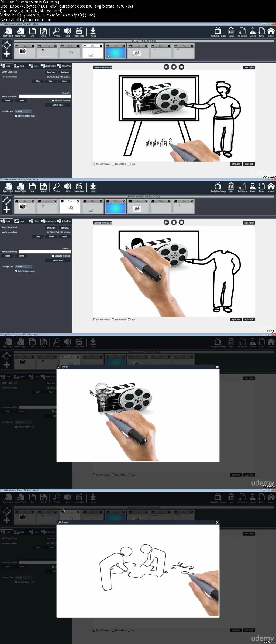Open Royalty Free Footage icon in the 00:00:20 frame
Viewport: 276px width, 644px height.
click(x=218, y=32)
